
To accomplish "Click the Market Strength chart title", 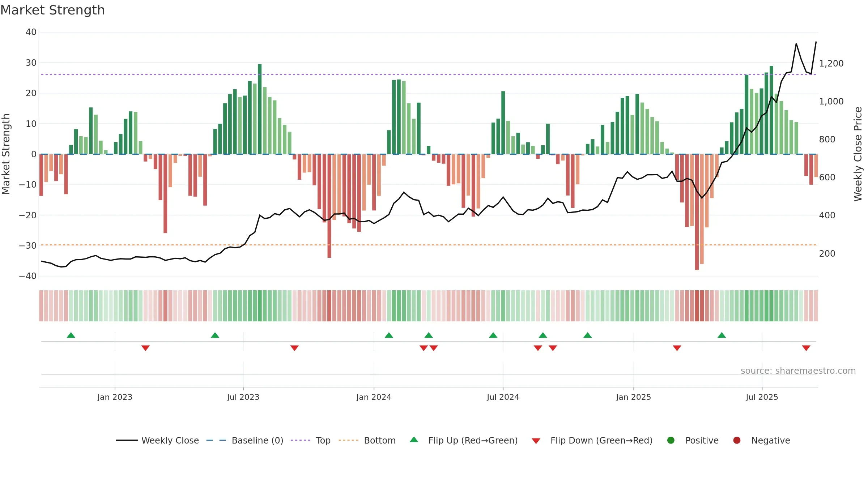I will (53, 10).
